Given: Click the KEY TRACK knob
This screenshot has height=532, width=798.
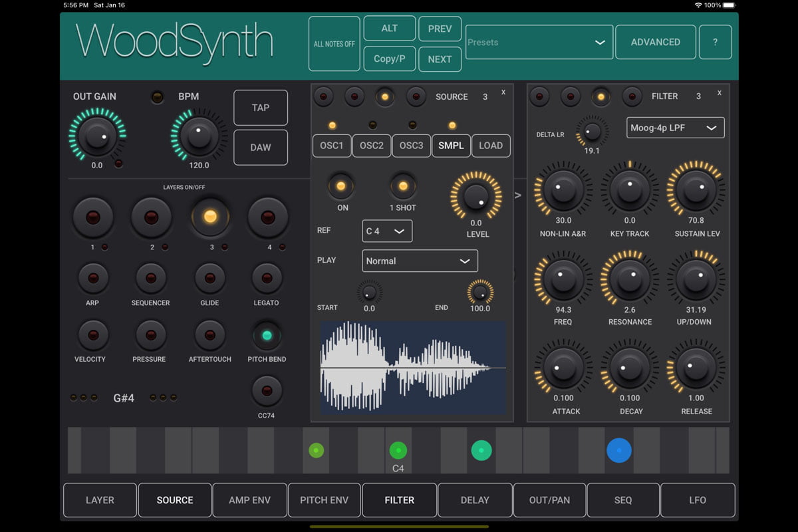Looking at the screenshot, I should click(629, 191).
